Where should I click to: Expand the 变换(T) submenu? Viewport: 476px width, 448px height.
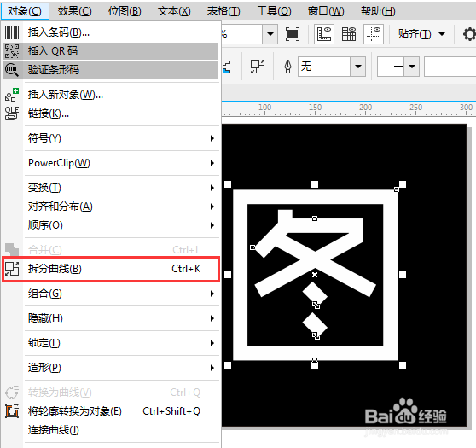(122, 188)
